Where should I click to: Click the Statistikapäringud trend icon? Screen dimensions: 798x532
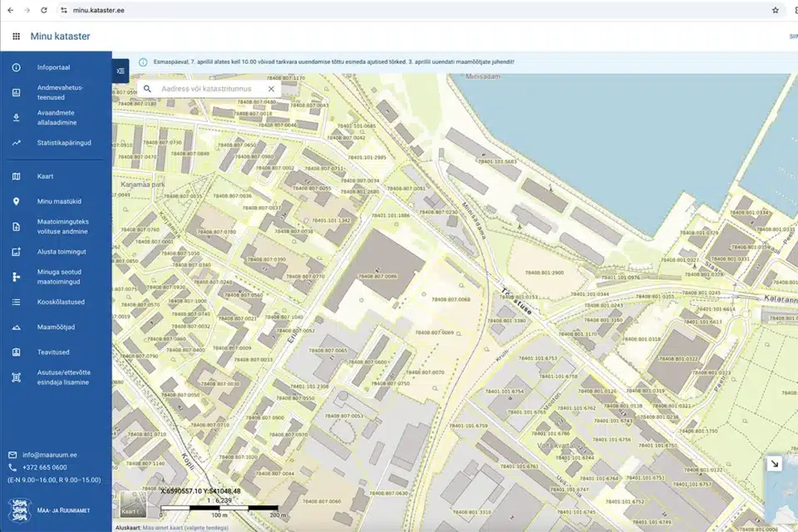(17, 143)
